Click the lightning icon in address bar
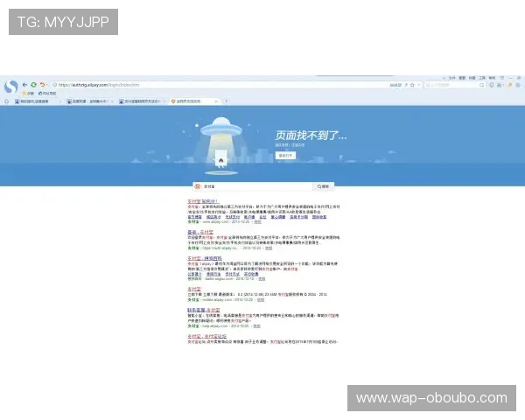 (x=406, y=85)
